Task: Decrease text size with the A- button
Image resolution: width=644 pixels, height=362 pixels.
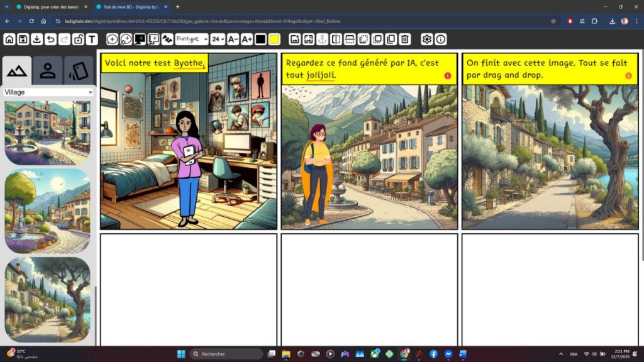Action: tap(232, 39)
